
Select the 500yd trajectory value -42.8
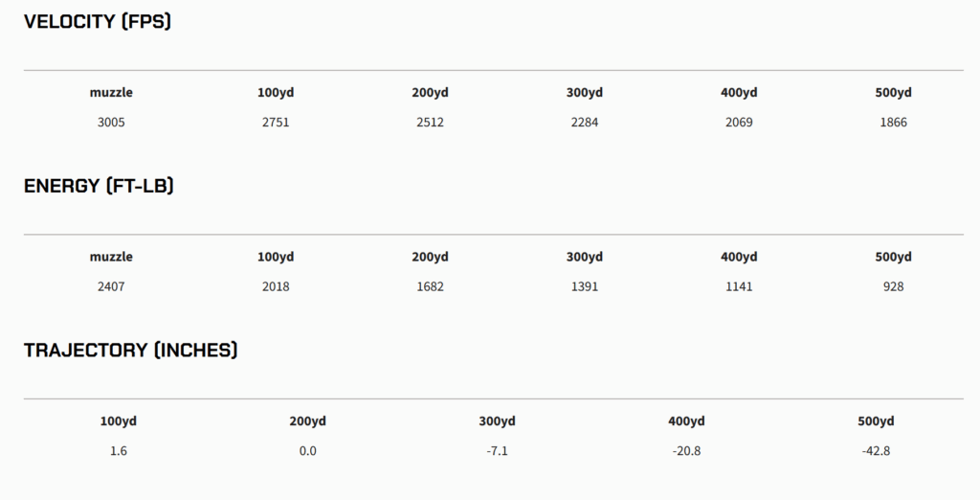pyautogui.click(x=876, y=451)
